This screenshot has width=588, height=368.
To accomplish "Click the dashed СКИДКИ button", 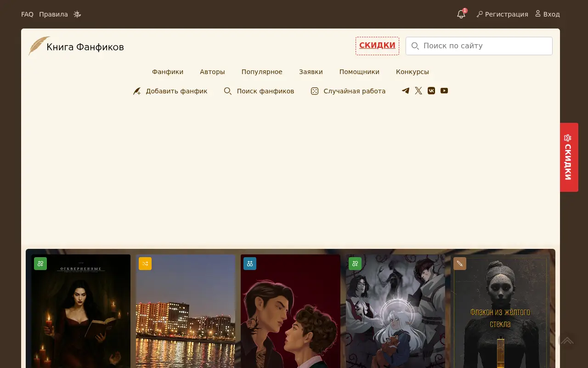I will (377, 46).
